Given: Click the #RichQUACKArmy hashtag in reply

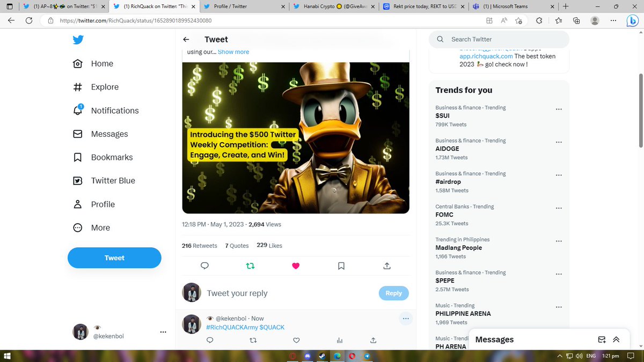Looking at the screenshot, I should (x=232, y=327).
